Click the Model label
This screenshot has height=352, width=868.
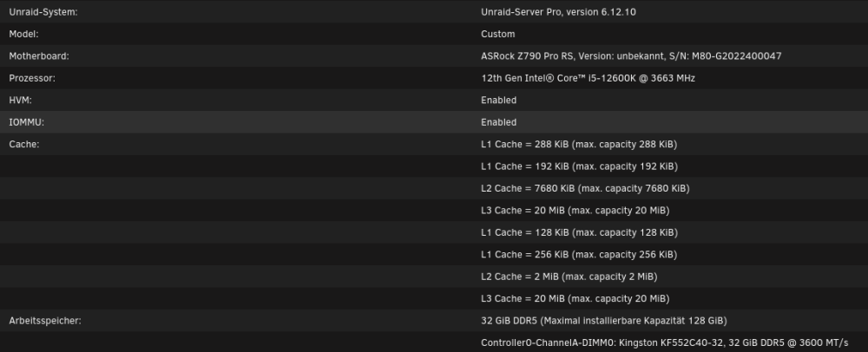coord(23,34)
